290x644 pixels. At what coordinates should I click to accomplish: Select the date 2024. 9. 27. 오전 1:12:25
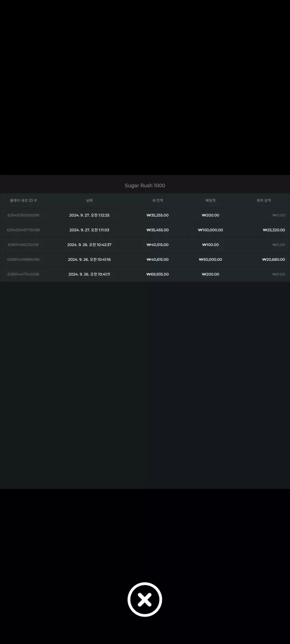[x=89, y=215]
